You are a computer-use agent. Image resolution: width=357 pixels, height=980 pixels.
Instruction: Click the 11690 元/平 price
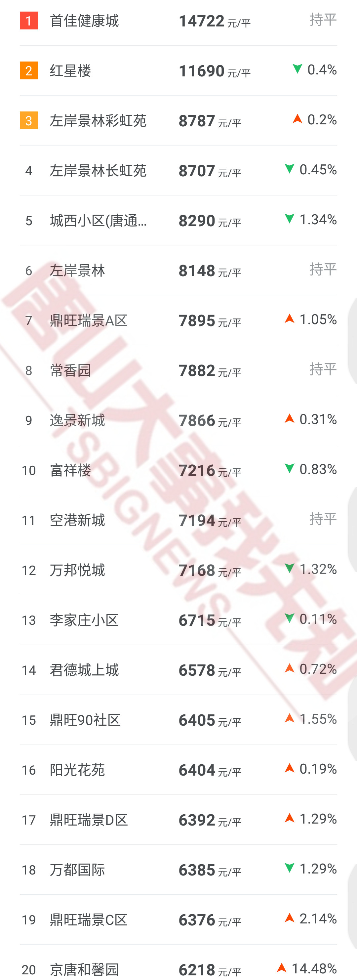(215, 71)
